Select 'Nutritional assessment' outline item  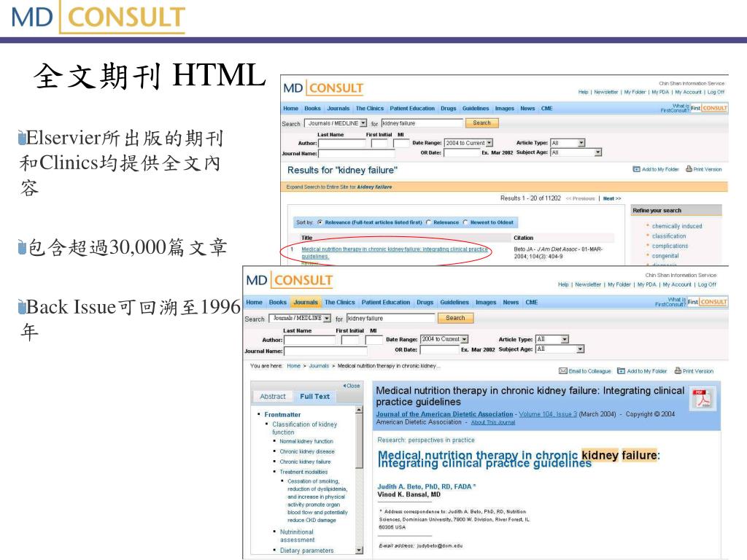(298, 536)
